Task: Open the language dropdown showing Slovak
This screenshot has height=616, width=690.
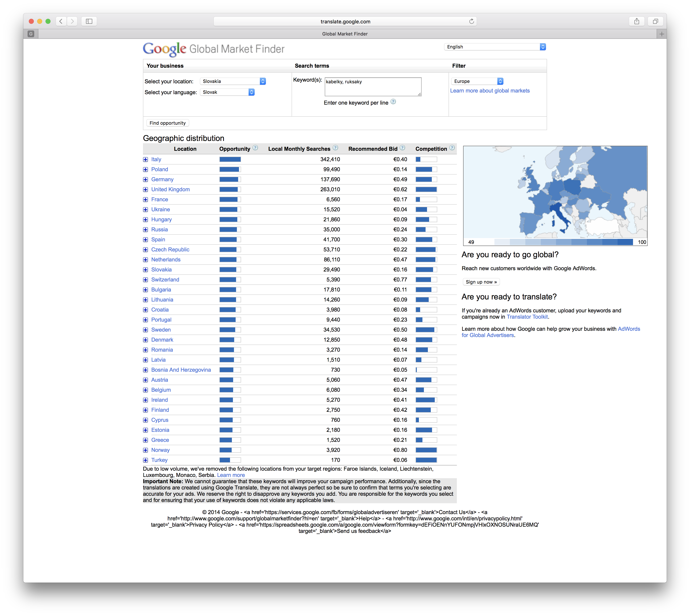Action: pyautogui.click(x=227, y=92)
